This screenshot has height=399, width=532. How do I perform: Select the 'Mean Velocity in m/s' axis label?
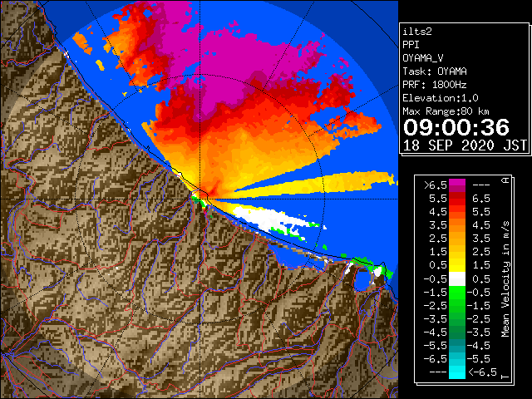click(x=505, y=279)
